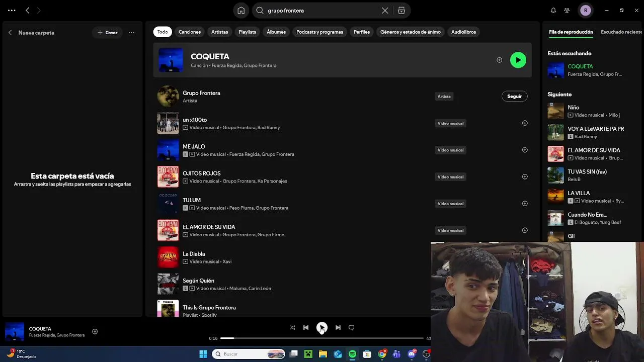Switch to Escuchado recientemente tab
The image size is (644, 362).
621,32
